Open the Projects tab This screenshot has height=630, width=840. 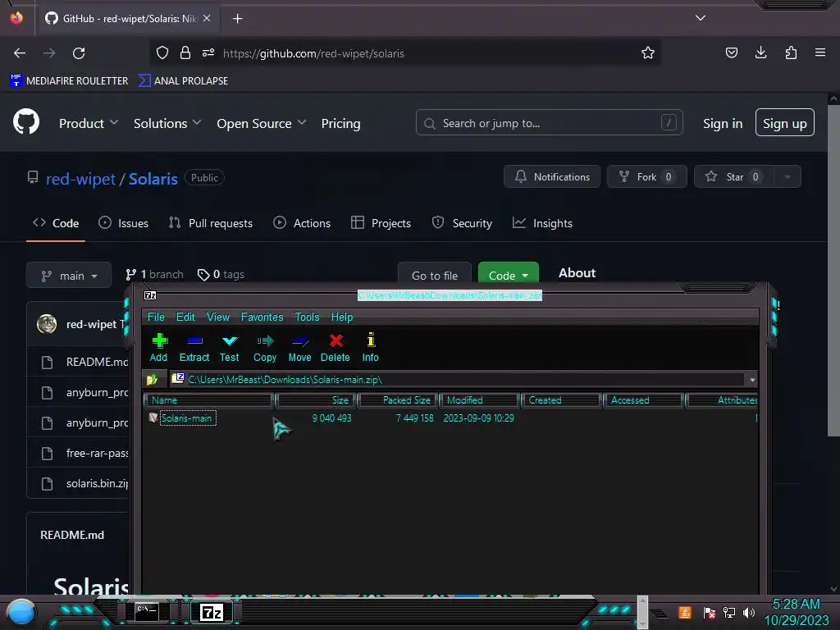[x=381, y=223]
